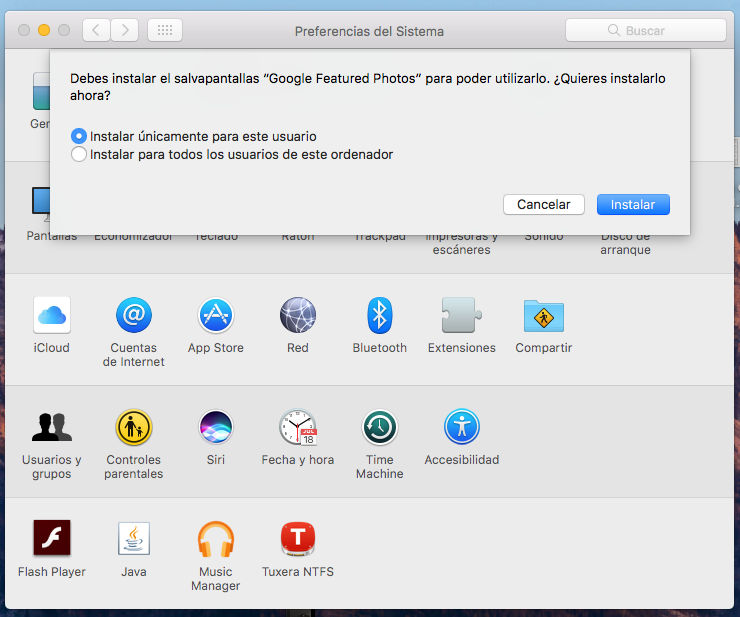Screen dimensions: 740x617
Task: Show all preferences with grid button
Action: coord(165,31)
